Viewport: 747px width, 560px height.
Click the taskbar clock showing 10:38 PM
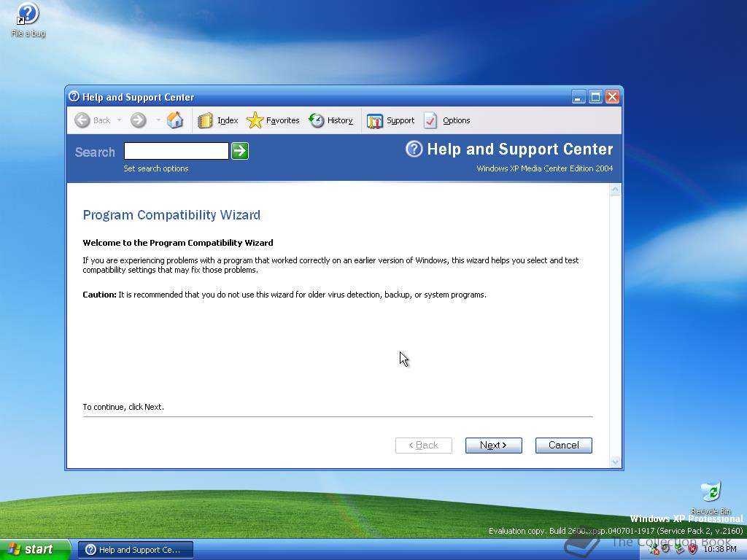click(x=719, y=550)
